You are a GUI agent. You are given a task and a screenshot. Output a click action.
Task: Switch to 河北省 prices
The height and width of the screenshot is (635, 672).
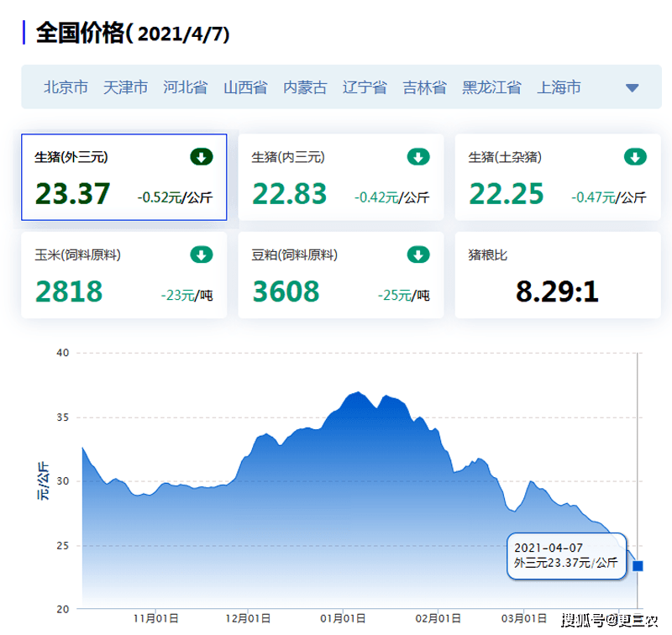[185, 87]
